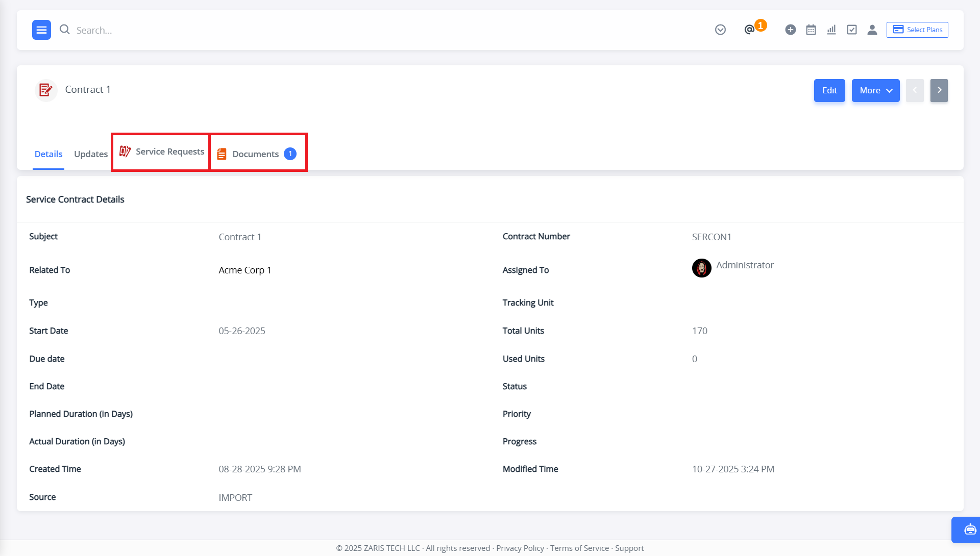Click the Documents count badge
980x556 pixels.
[x=290, y=154]
